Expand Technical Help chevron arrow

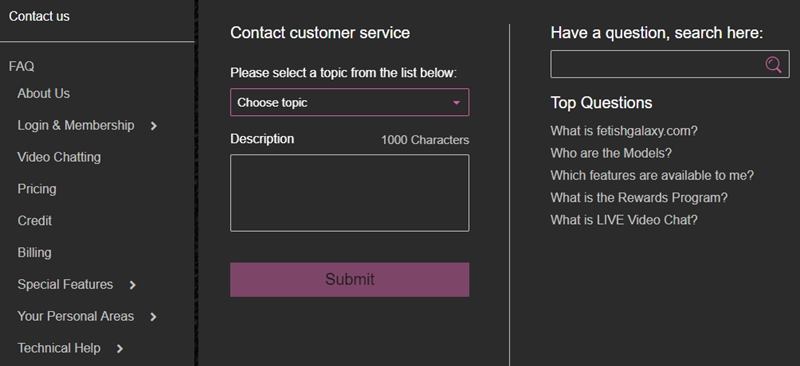(x=119, y=349)
